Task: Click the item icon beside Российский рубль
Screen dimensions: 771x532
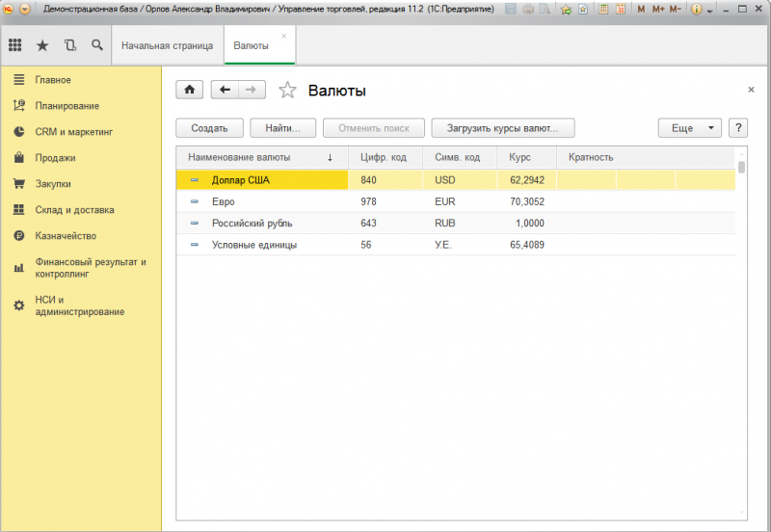Action: [195, 224]
